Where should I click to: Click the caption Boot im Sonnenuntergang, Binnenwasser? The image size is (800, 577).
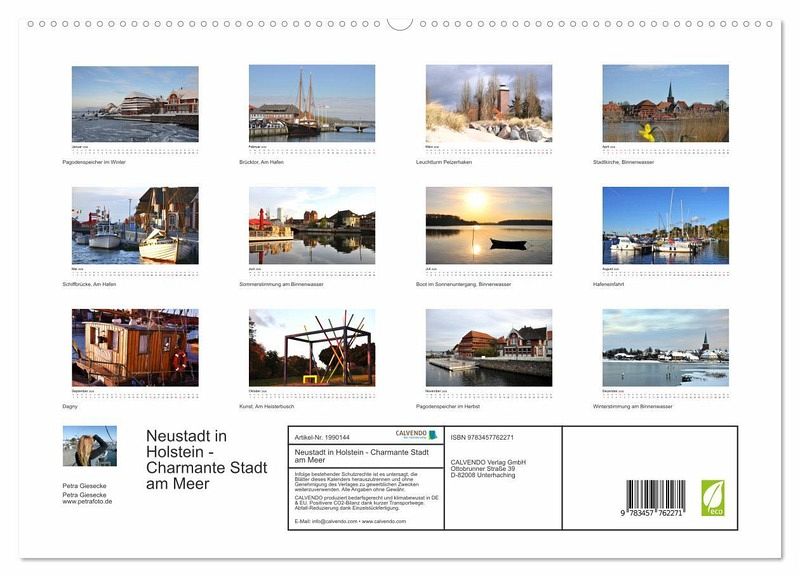click(x=463, y=284)
